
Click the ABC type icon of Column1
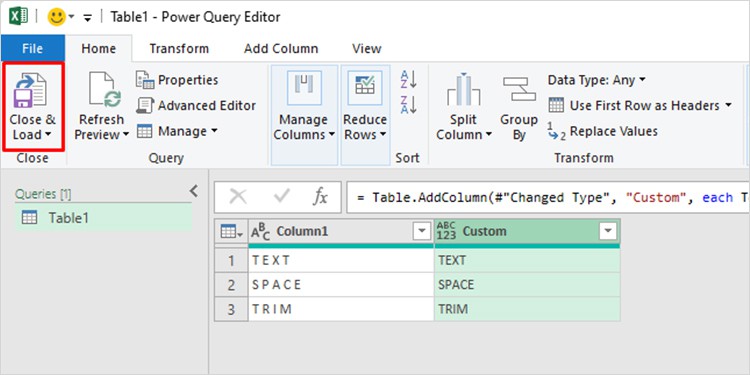tap(261, 232)
